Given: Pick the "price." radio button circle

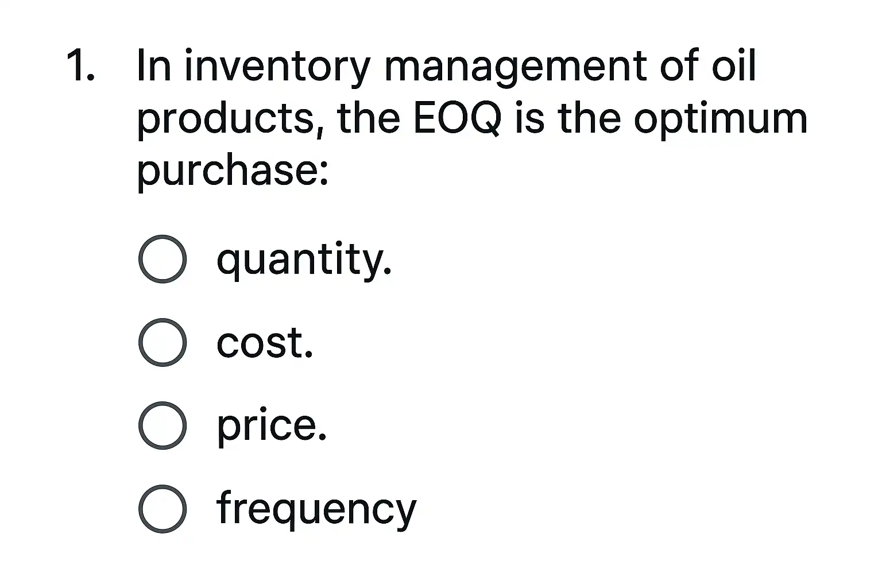Looking at the screenshot, I should tap(163, 425).
